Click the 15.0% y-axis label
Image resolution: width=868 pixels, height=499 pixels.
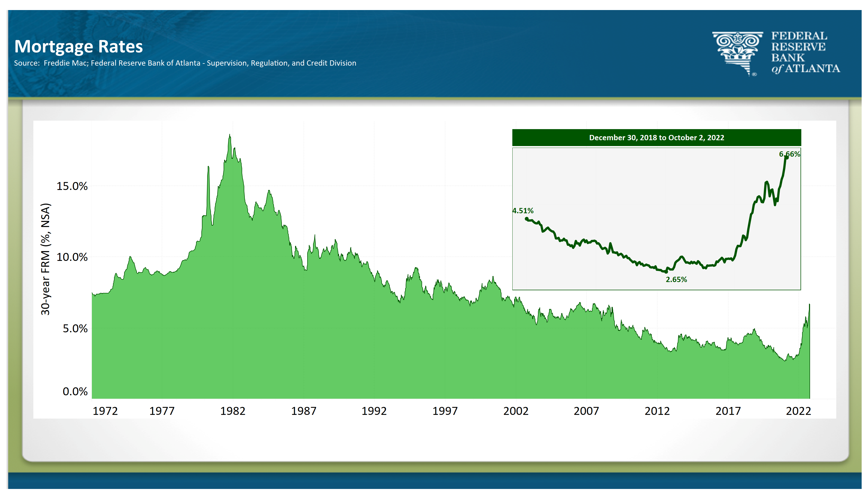[72, 186]
